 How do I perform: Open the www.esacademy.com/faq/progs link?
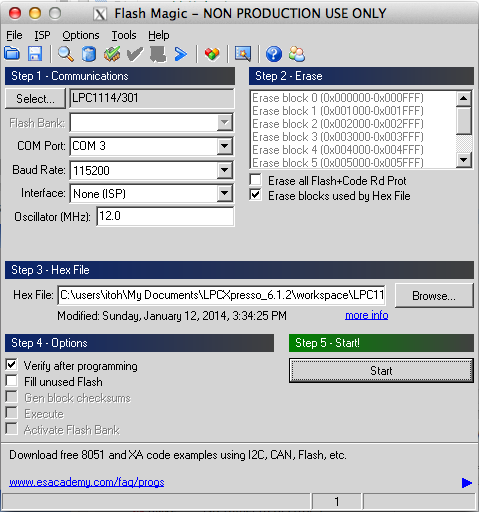click(x=87, y=482)
